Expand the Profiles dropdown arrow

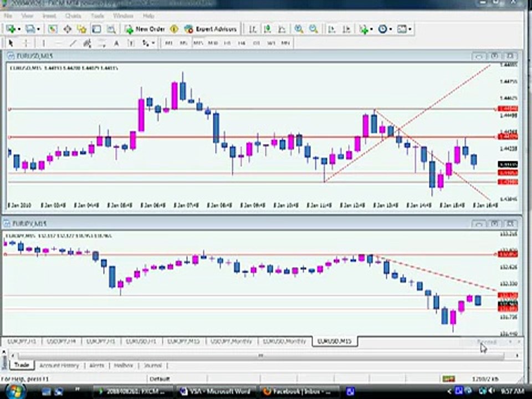click(38, 29)
